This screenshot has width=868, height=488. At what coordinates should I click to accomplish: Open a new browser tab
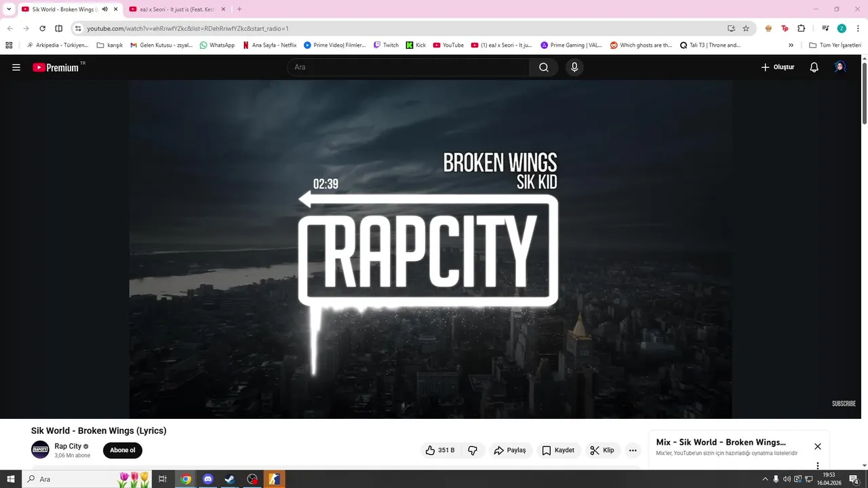tap(239, 9)
